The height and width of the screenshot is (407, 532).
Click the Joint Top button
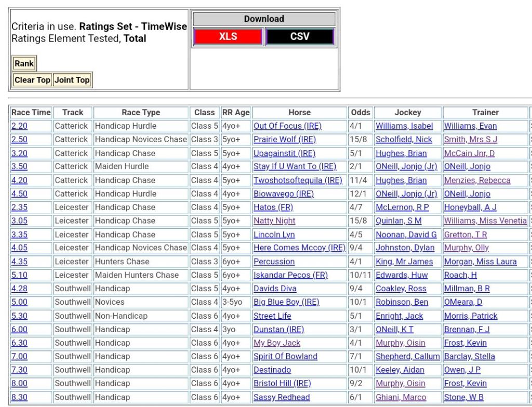click(x=72, y=80)
